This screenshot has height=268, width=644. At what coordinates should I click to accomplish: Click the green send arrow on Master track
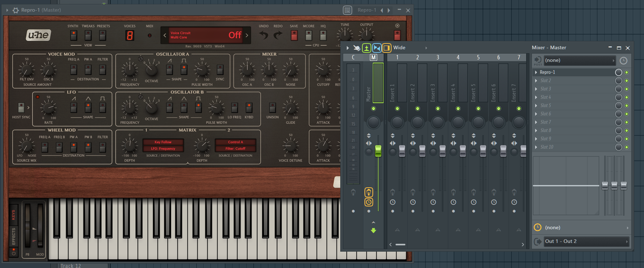[x=373, y=231]
